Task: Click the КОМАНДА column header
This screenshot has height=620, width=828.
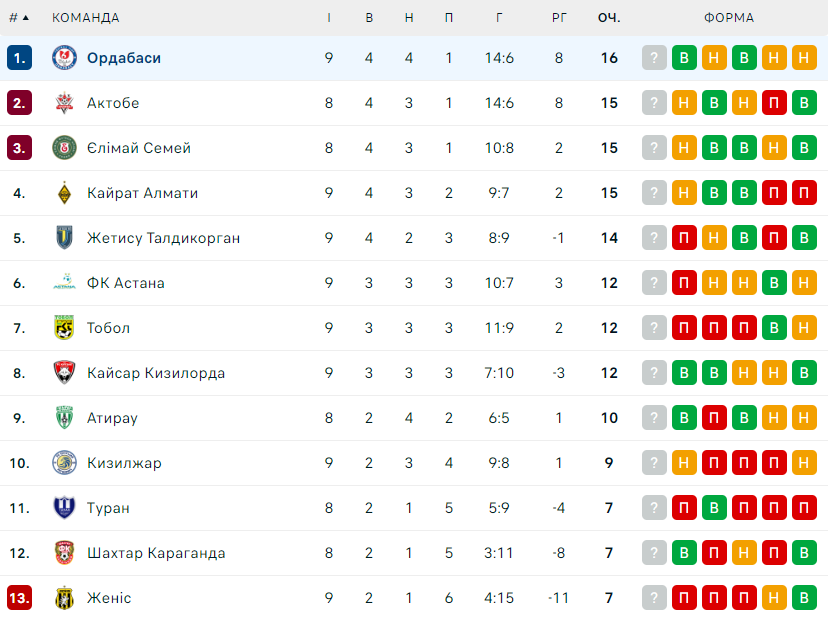Action: [86, 18]
